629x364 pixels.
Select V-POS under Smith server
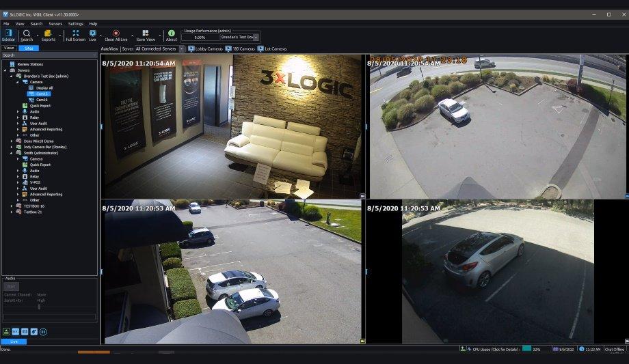click(35, 182)
